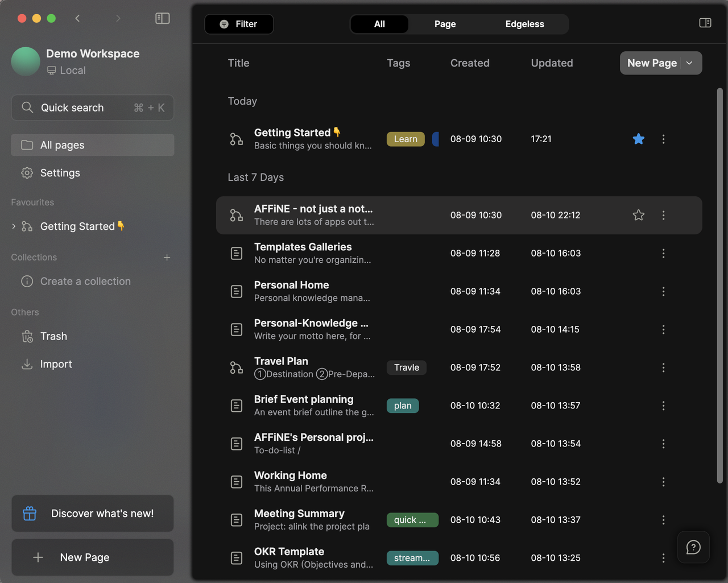The image size is (728, 583).
Task: Expand Getting Started in Favourites
Action: [14, 226]
